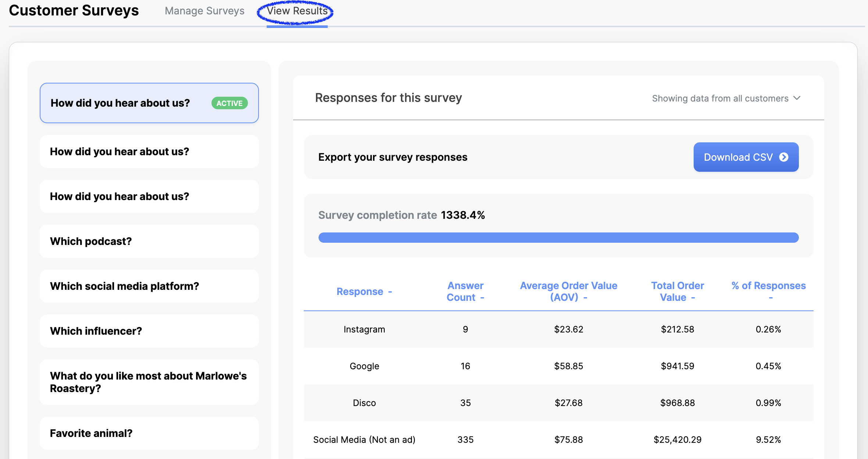The height and width of the screenshot is (459, 868).
Task: Click the 0.45% responses value
Action: (x=768, y=366)
